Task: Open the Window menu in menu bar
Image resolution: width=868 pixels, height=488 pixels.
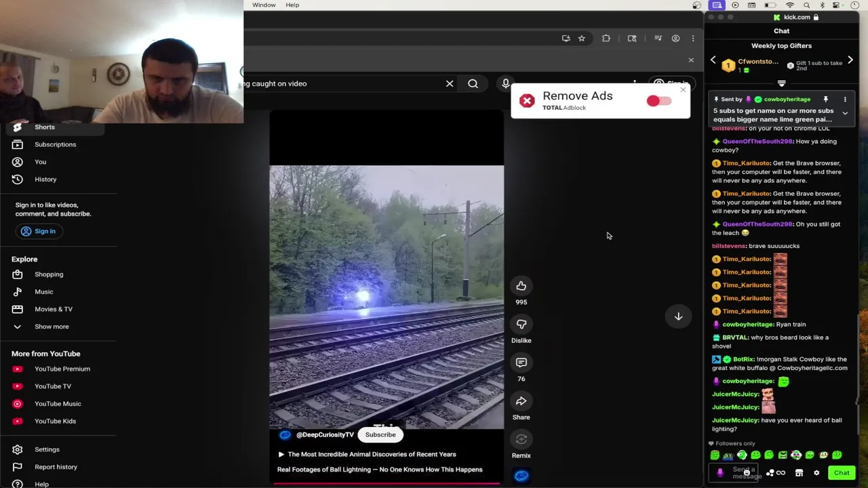Action: (x=264, y=5)
